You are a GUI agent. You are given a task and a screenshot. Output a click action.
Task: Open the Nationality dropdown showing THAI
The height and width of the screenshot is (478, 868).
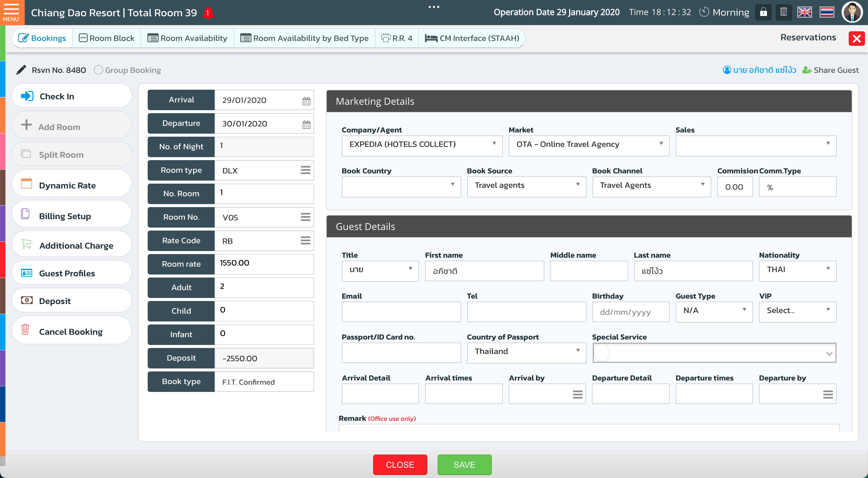coord(797,270)
